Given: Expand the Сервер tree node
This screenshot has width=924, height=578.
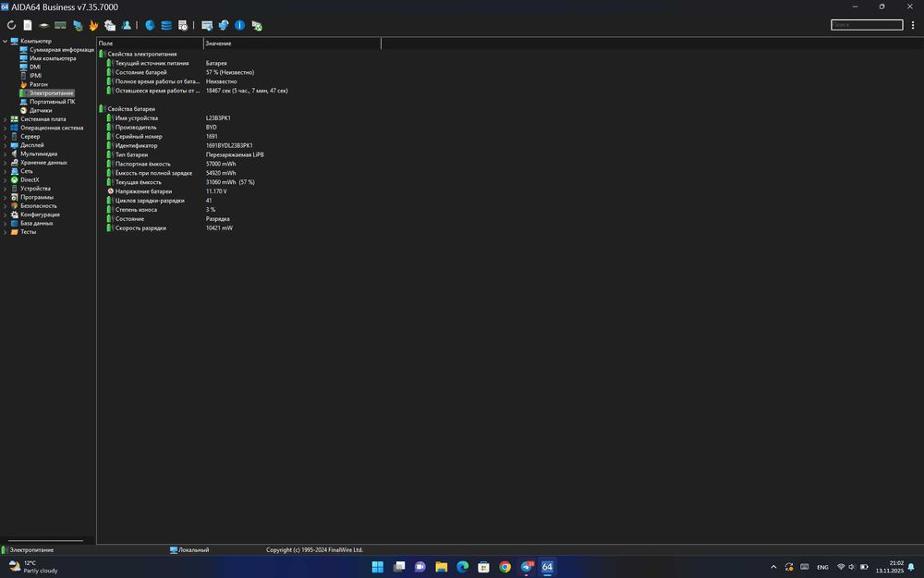Looking at the screenshot, I should pyautogui.click(x=6, y=137).
